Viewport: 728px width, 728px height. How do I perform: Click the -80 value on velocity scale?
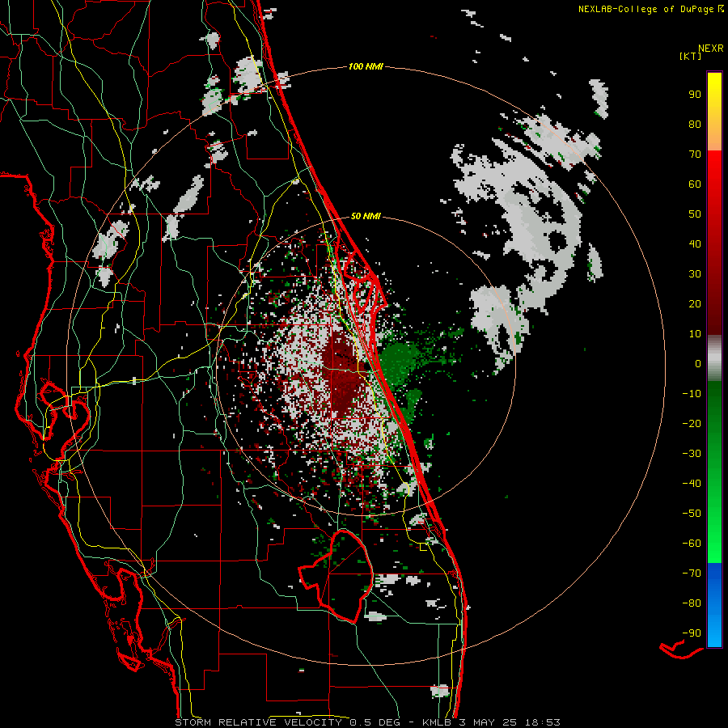tap(692, 603)
